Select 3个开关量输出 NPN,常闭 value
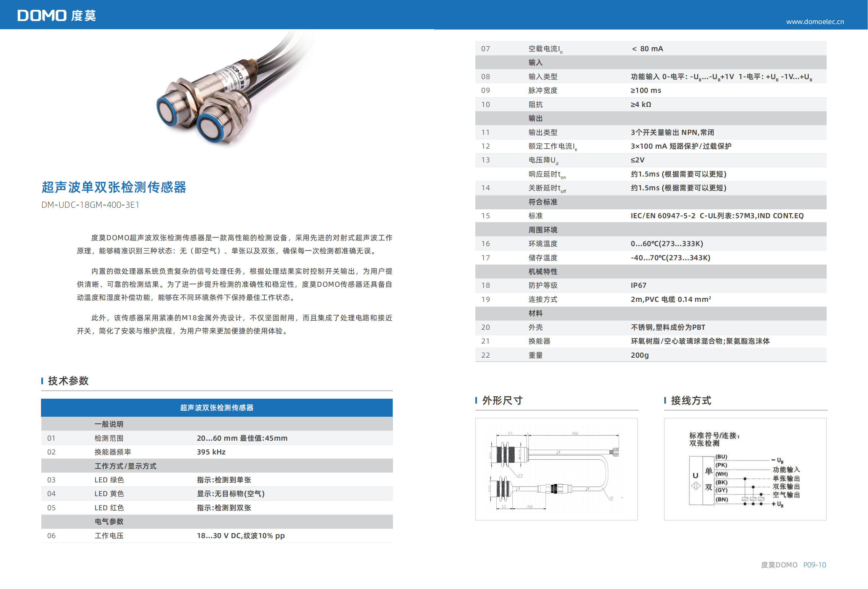The image size is (868, 589). (672, 132)
